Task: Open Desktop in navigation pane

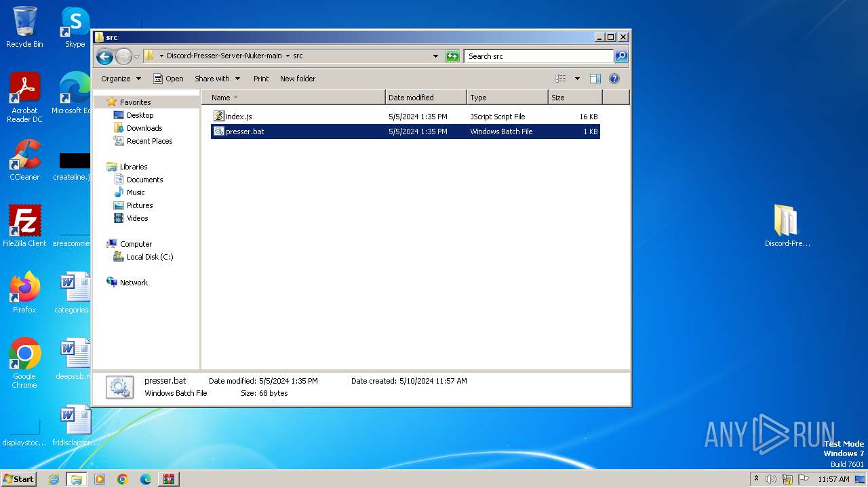Action: (x=140, y=115)
